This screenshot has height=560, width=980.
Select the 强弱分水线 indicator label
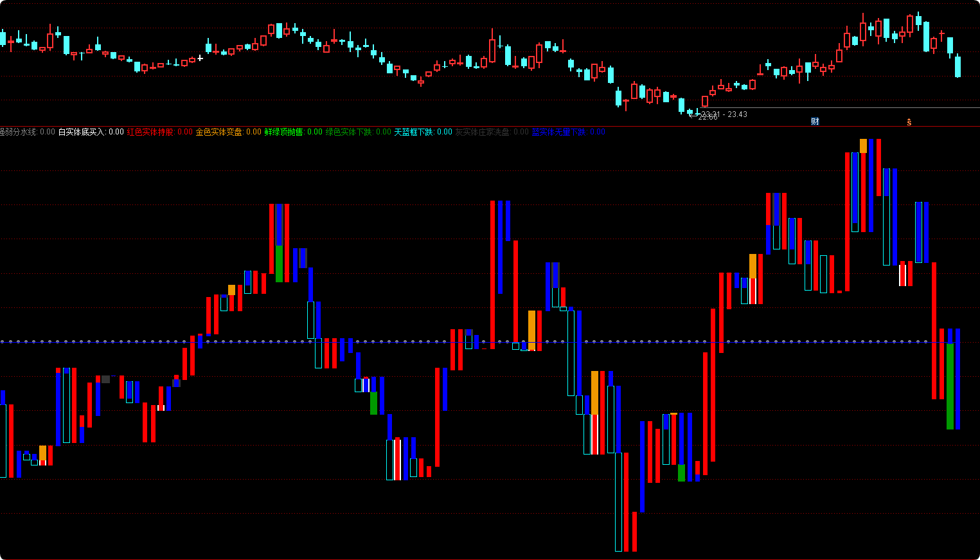point(18,132)
